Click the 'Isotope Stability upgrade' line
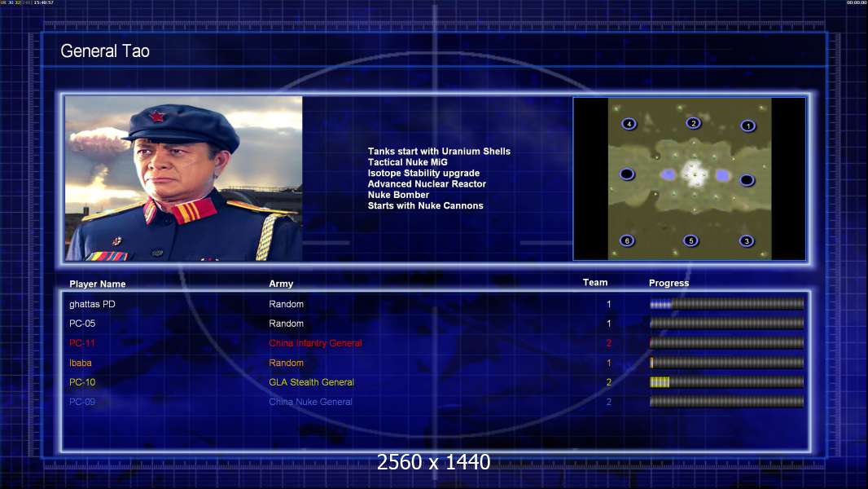Image resolution: width=868 pixels, height=489 pixels. (x=423, y=173)
